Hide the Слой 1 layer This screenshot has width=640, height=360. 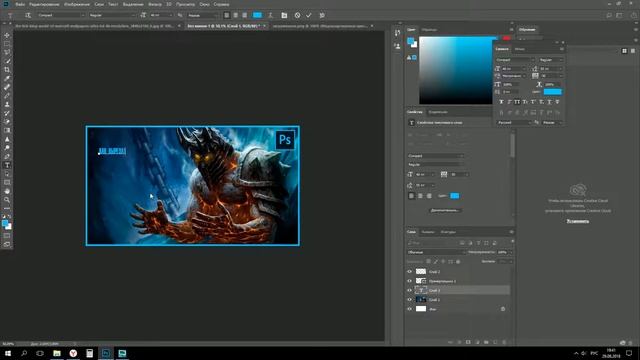click(x=409, y=300)
